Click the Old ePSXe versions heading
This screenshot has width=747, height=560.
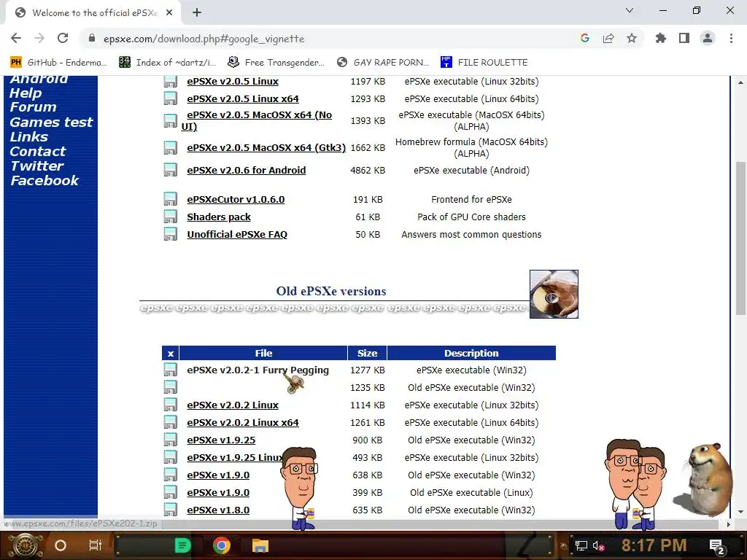331,292
